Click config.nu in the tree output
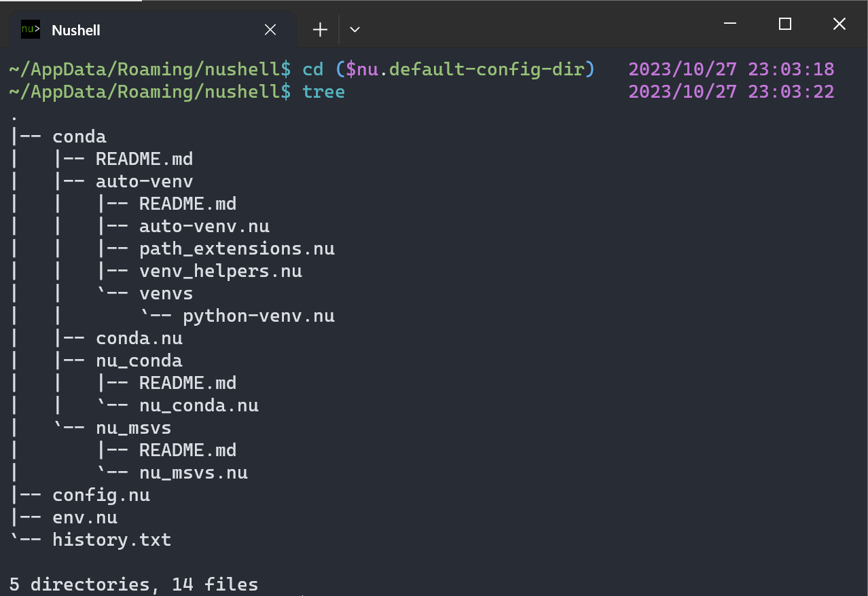The height and width of the screenshot is (596, 868). point(101,495)
